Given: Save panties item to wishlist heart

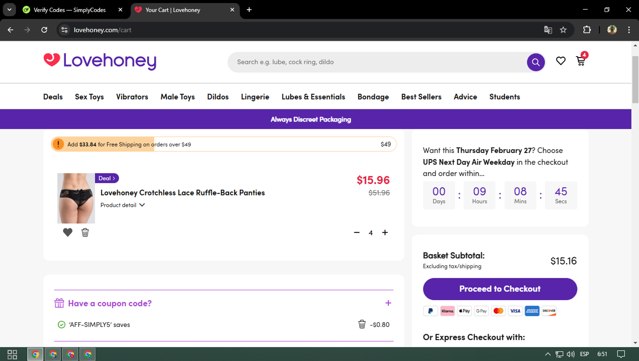Looking at the screenshot, I should point(68,232).
